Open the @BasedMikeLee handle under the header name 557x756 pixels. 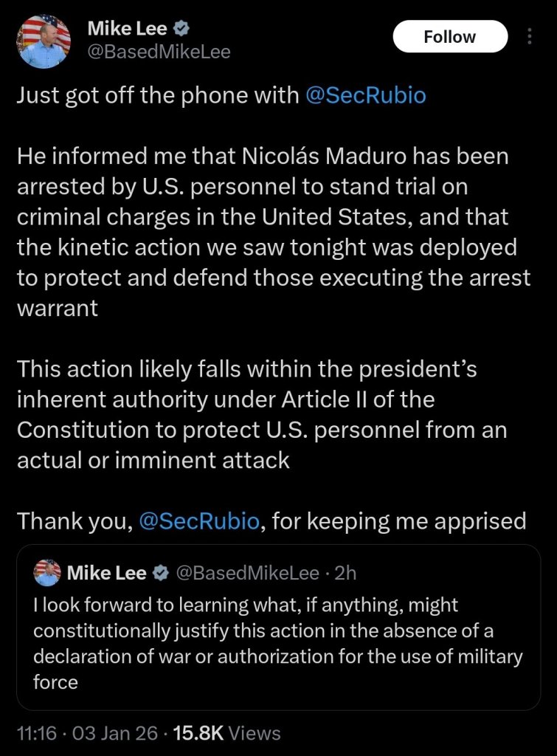[x=159, y=52]
